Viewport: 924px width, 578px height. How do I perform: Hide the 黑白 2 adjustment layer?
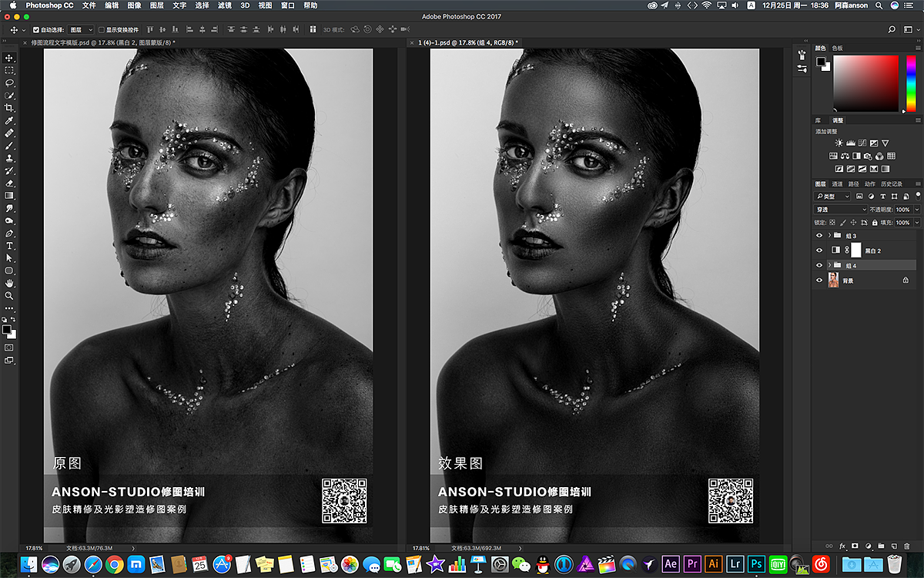(x=819, y=250)
